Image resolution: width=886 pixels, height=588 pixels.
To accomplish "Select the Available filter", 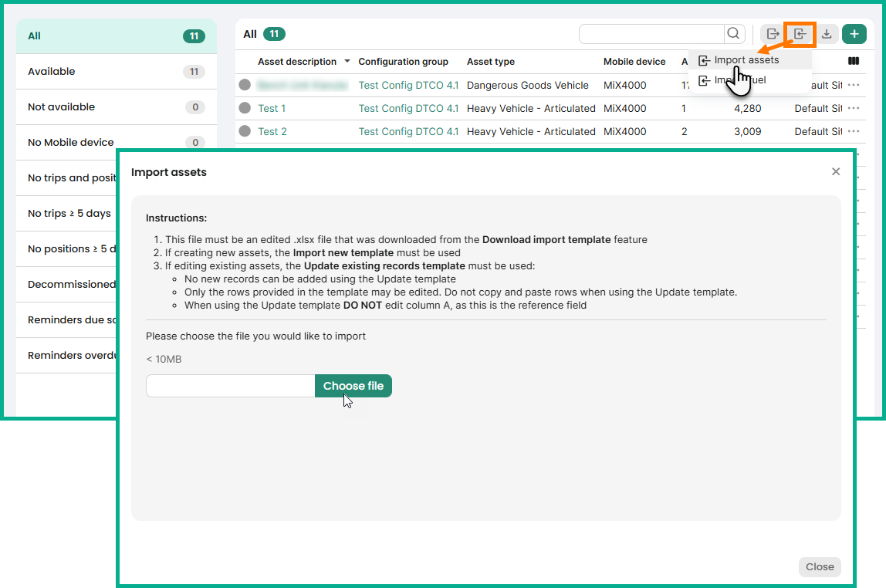I will pos(117,72).
